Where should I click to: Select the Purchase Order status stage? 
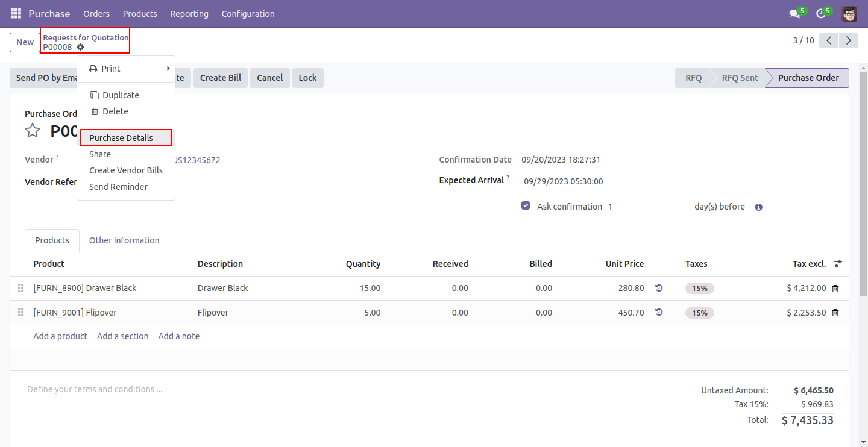808,78
